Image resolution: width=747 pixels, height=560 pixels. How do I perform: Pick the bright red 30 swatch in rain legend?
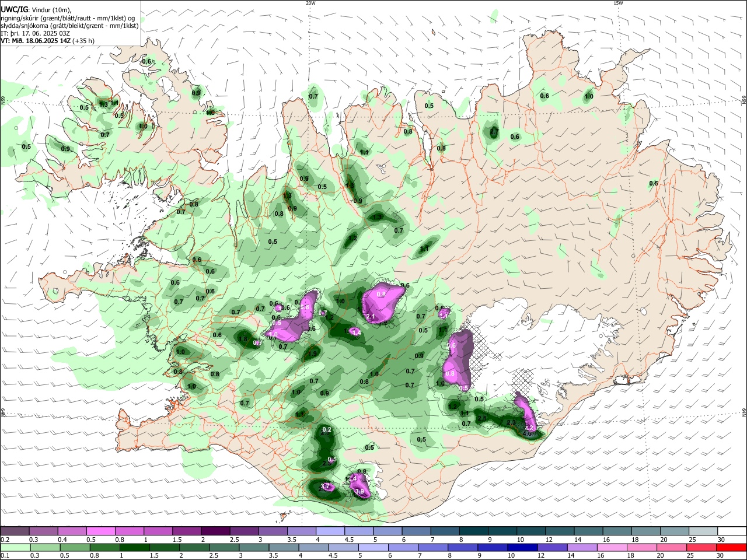tap(732, 547)
